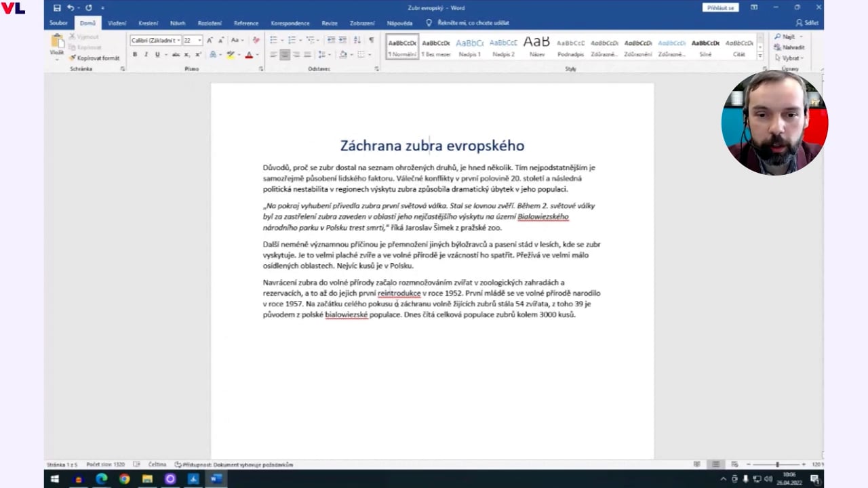Expand the Styles gallery with More arrow
The height and width of the screenshot is (488, 868).
(759, 54)
